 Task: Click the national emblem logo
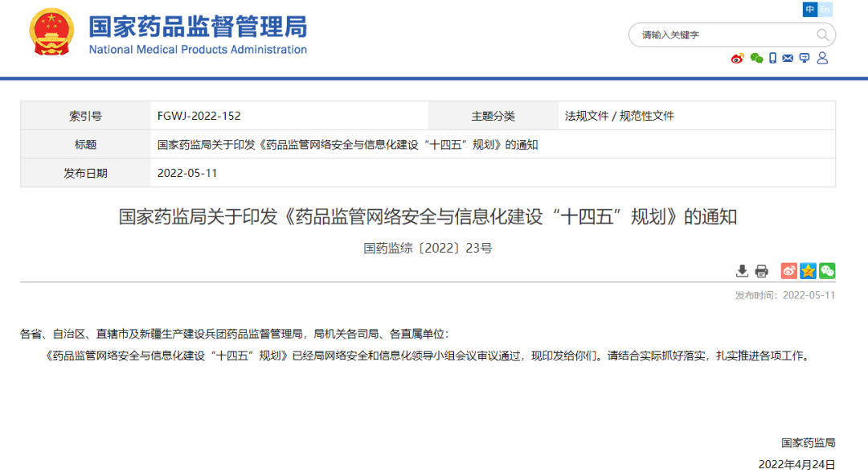51,32
